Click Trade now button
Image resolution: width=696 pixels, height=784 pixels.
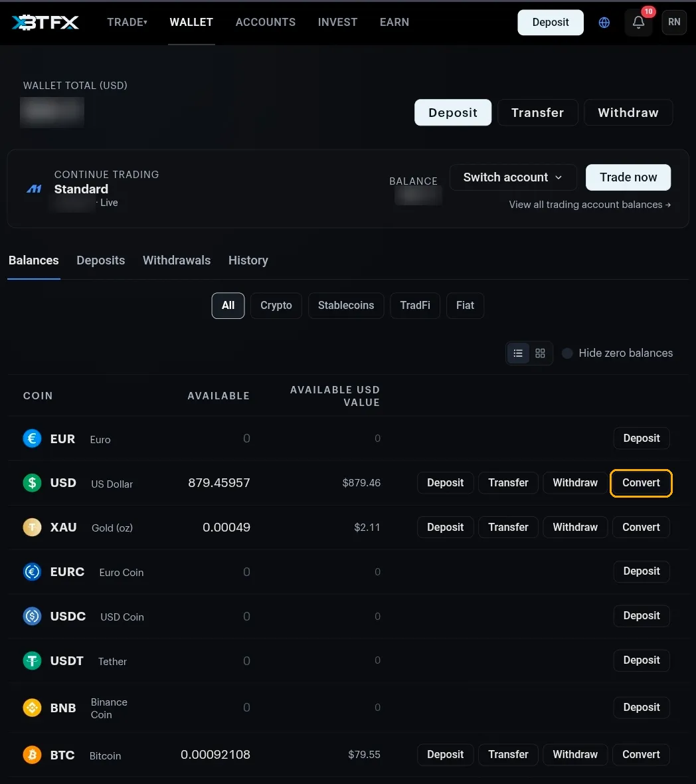pyautogui.click(x=628, y=177)
